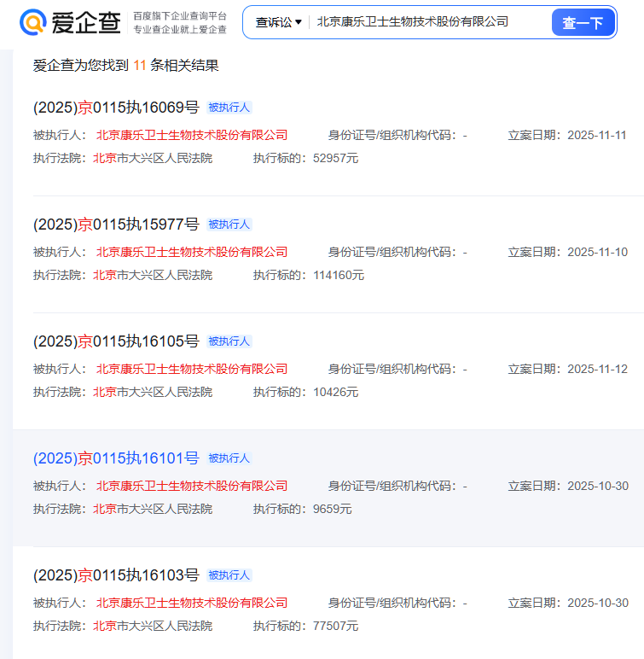Viewport: 644px width, 659px height.
Task: Click the 爱企查 logo icon
Action: (32, 22)
